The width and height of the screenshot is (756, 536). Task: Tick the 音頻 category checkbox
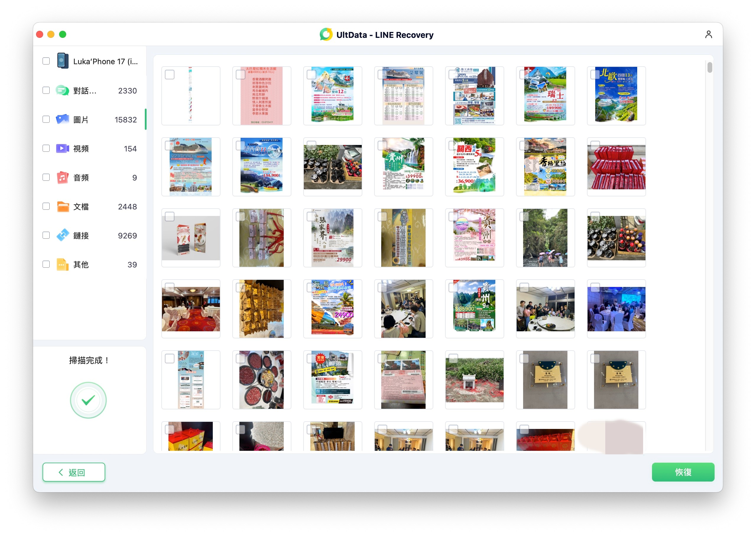(x=46, y=177)
